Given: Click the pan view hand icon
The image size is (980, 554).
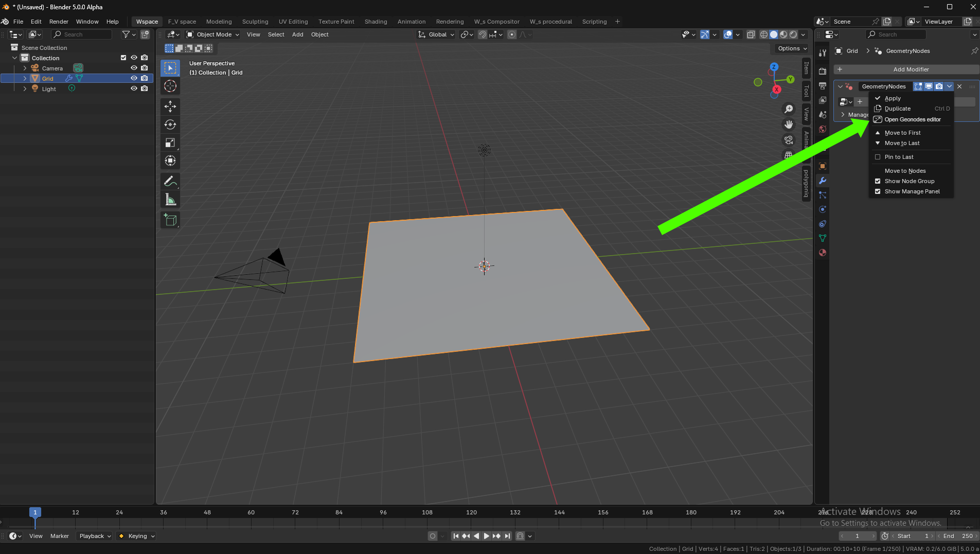Looking at the screenshot, I should click(x=788, y=124).
